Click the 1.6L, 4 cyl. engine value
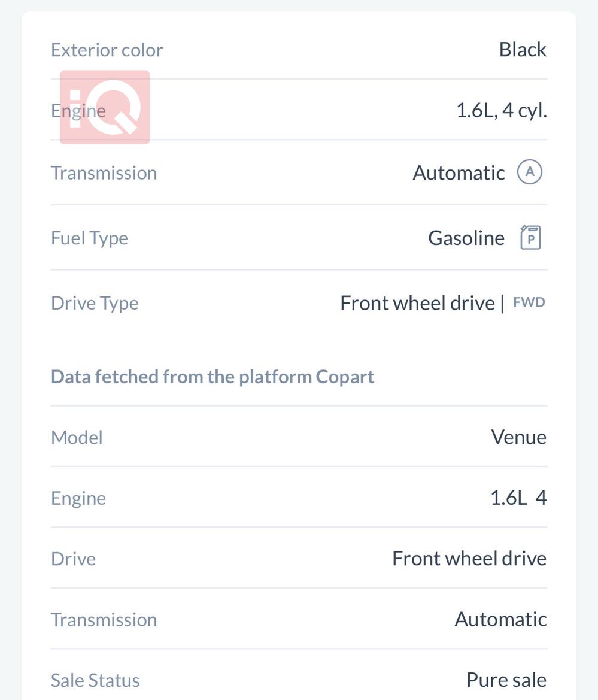 tap(501, 111)
